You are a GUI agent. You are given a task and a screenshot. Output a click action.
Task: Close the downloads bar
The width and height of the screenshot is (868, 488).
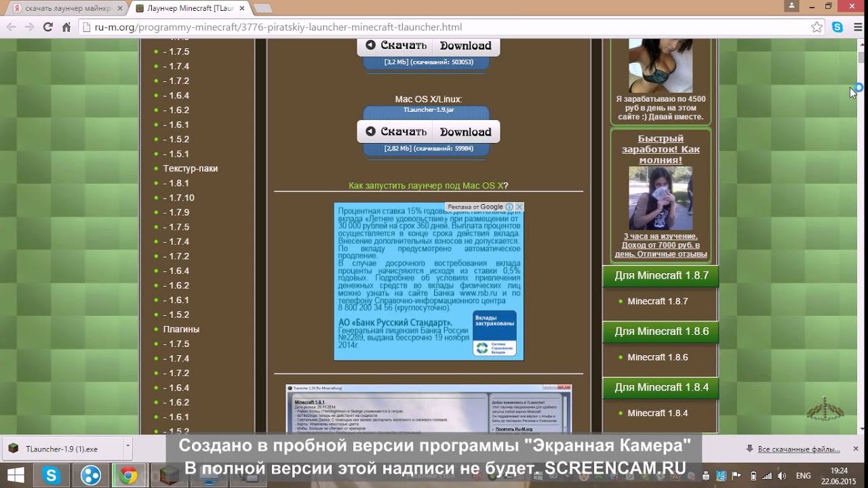tap(857, 449)
